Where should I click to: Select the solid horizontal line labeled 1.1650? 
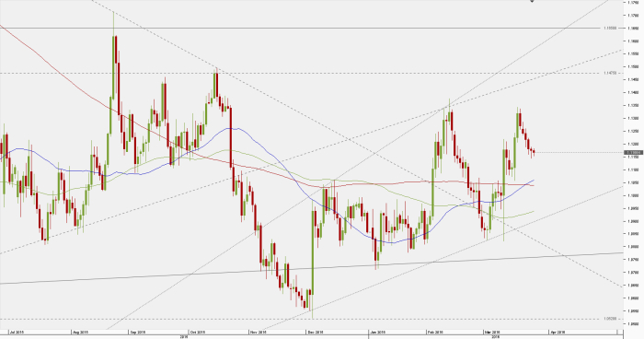300,28
